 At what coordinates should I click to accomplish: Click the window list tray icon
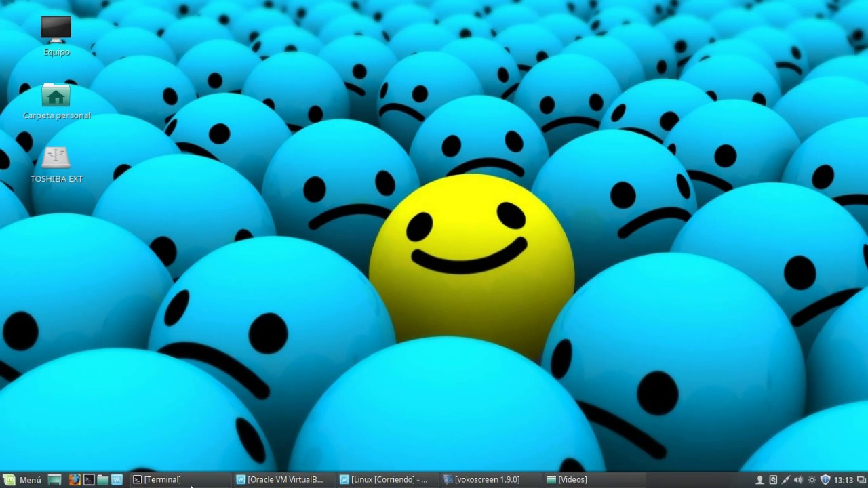[x=861, y=480]
